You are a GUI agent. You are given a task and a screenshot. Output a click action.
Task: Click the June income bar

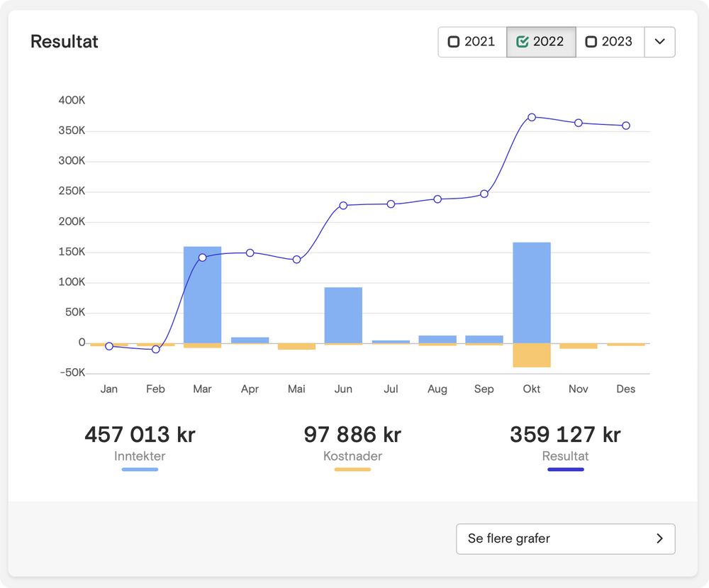[x=343, y=315]
